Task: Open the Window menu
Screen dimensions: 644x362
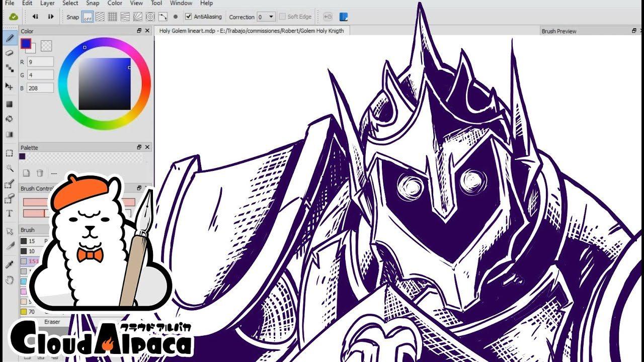Action: point(181,3)
